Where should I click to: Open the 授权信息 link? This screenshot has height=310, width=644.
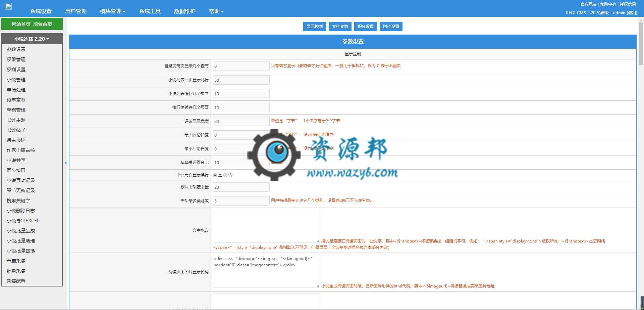pos(628,4)
